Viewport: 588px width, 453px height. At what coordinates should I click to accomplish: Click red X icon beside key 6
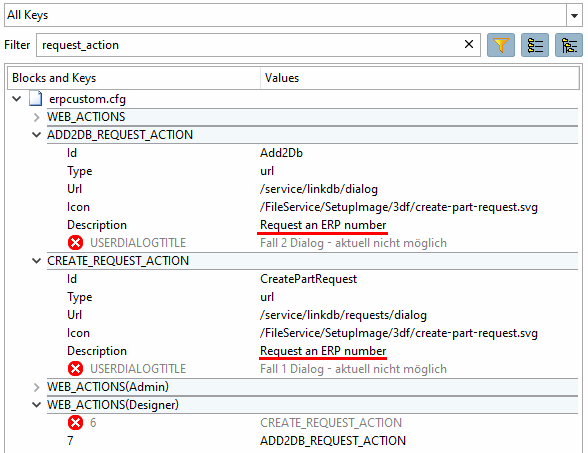tap(75, 423)
